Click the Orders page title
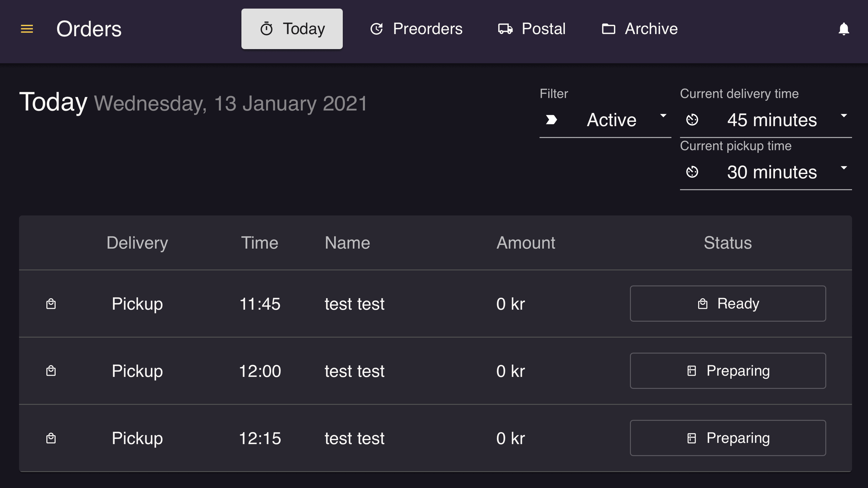868x488 pixels. coord(89,29)
